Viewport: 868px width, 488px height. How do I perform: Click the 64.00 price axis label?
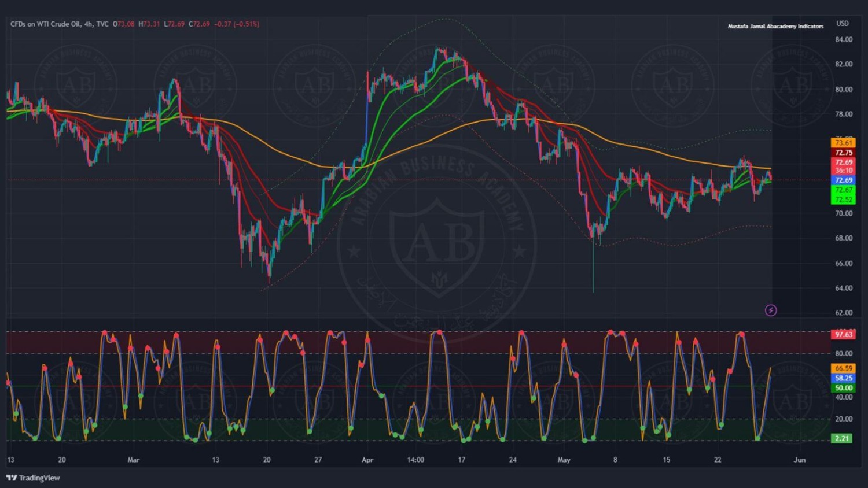(844, 288)
